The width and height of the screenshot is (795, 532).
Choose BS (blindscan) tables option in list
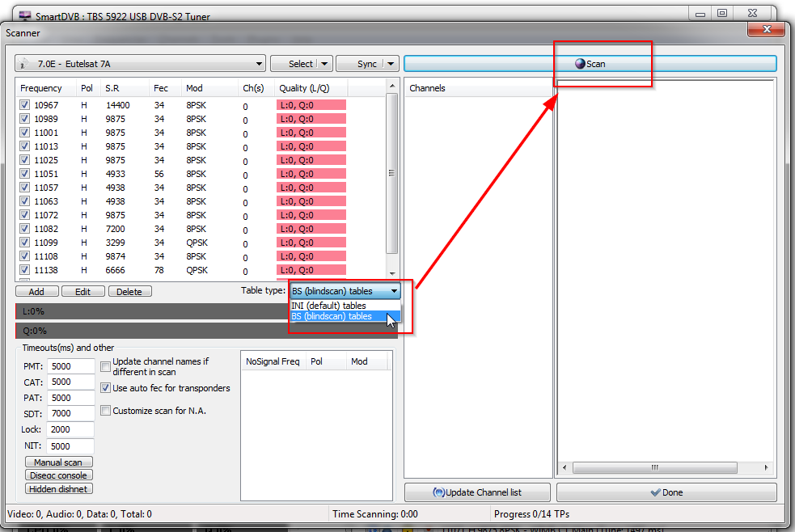345,316
